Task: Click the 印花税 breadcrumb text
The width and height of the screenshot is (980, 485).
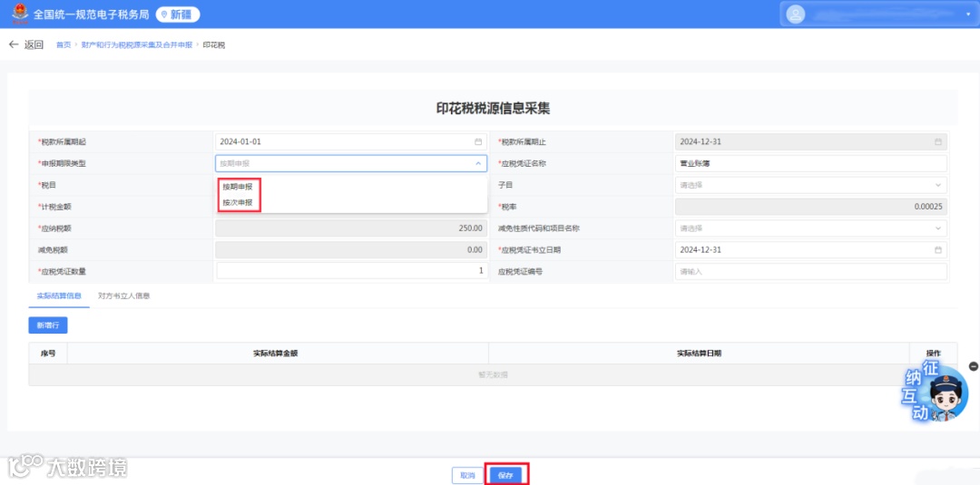Action: (x=214, y=45)
